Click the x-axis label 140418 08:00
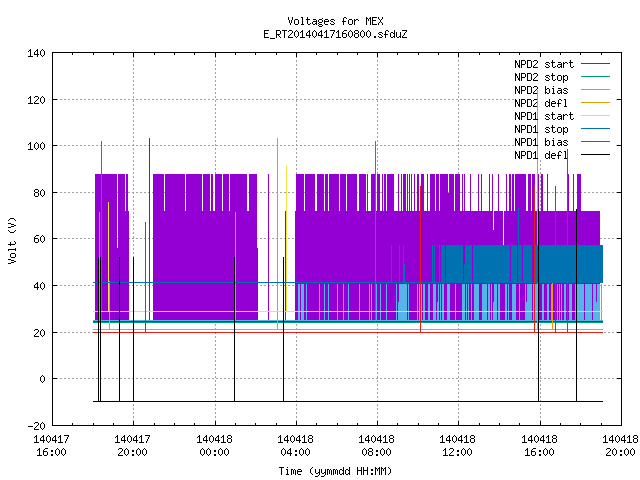 pos(376,446)
